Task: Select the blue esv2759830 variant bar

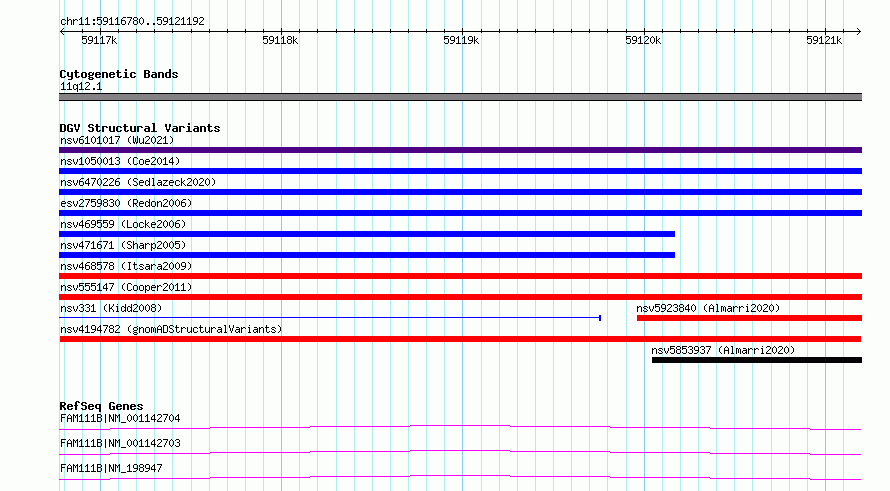Action: click(460, 213)
